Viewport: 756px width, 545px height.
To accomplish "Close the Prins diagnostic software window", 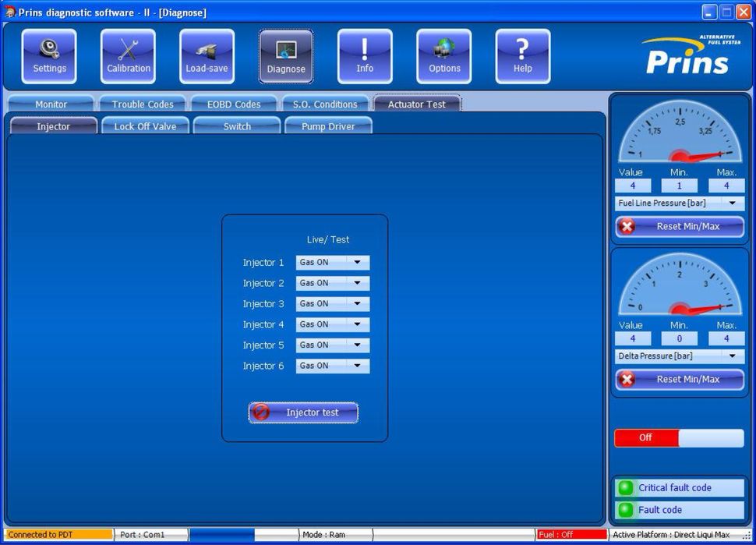I will pyautogui.click(x=744, y=12).
